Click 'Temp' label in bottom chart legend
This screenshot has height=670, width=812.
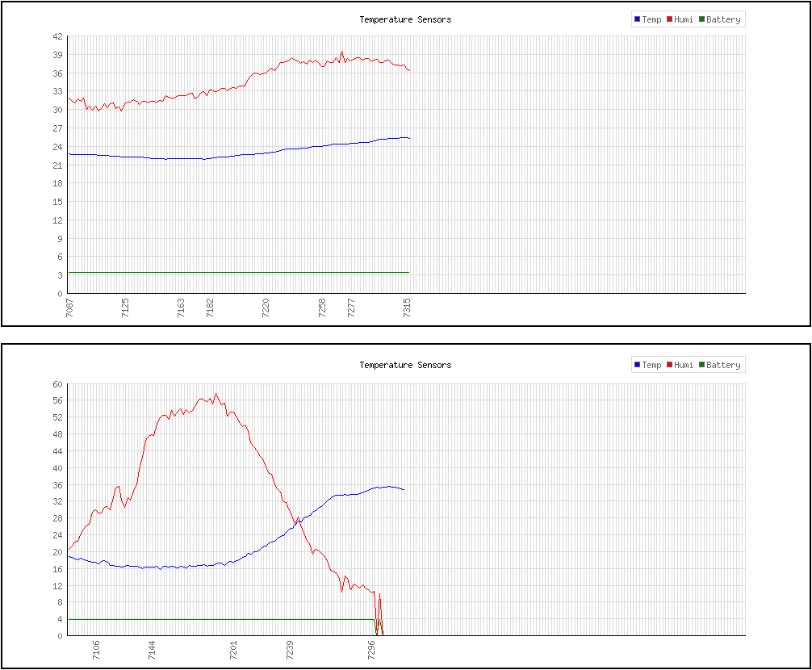pos(651,365)
